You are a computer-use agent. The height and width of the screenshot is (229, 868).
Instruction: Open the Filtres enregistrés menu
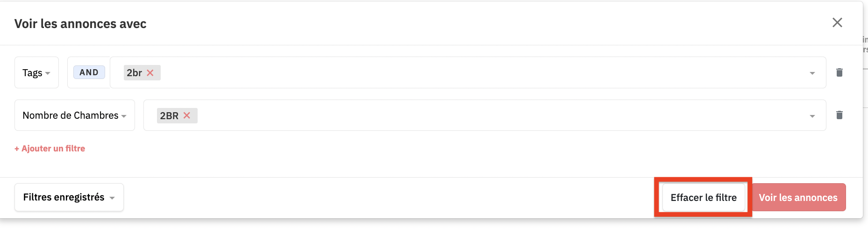click(x=69, y=197)
